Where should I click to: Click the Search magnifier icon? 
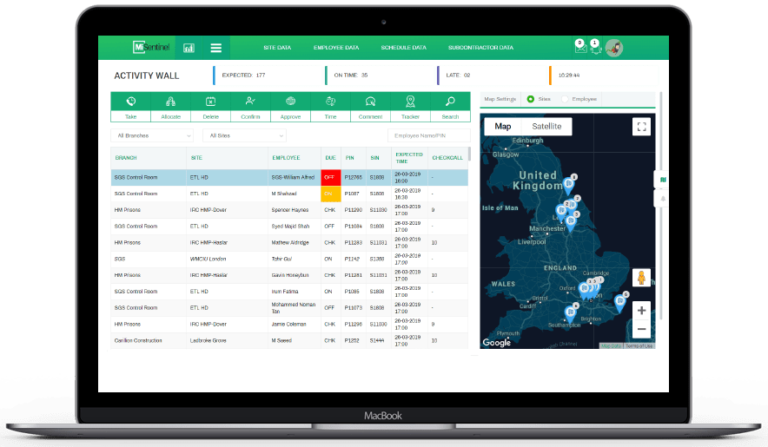point(450,101)
